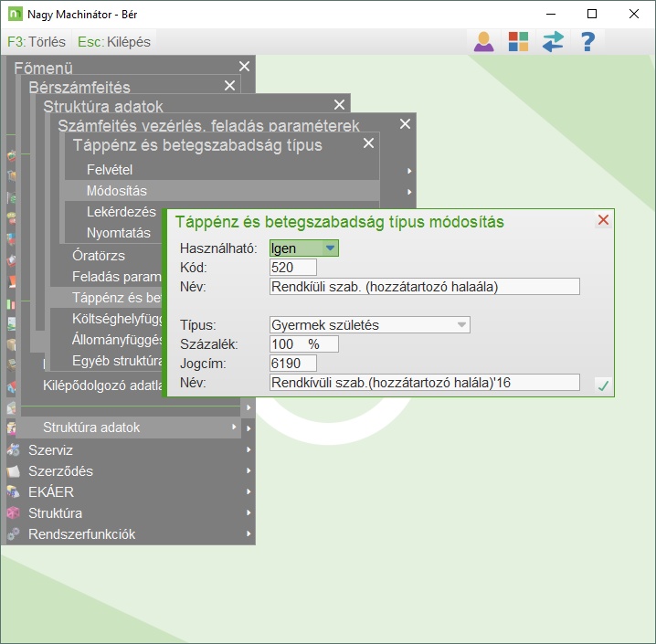Viewport: 656px width, 644px height.
Task: Click the Rendszerfunkciók gears icon
Action: pyautogui.click(x=13, y=533)
